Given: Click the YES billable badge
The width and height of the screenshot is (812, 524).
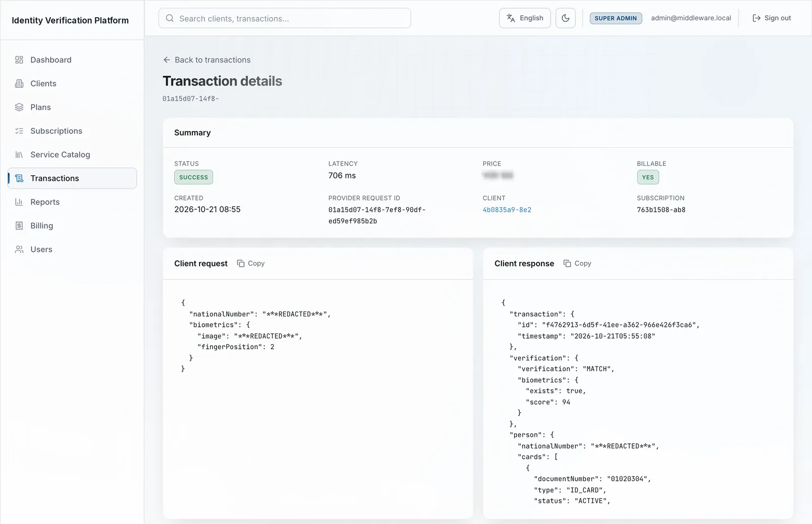Looking at the screenshot, I should [648, 177].
